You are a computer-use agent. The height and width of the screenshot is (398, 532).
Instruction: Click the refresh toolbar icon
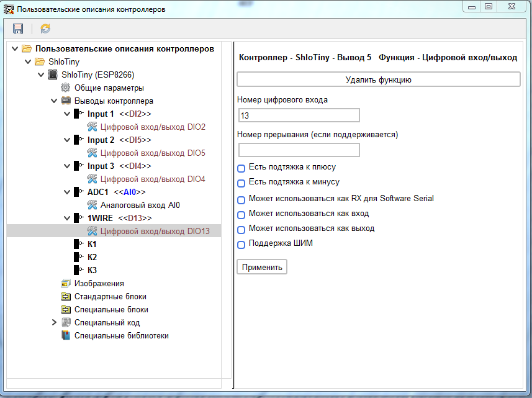point(45,29)
